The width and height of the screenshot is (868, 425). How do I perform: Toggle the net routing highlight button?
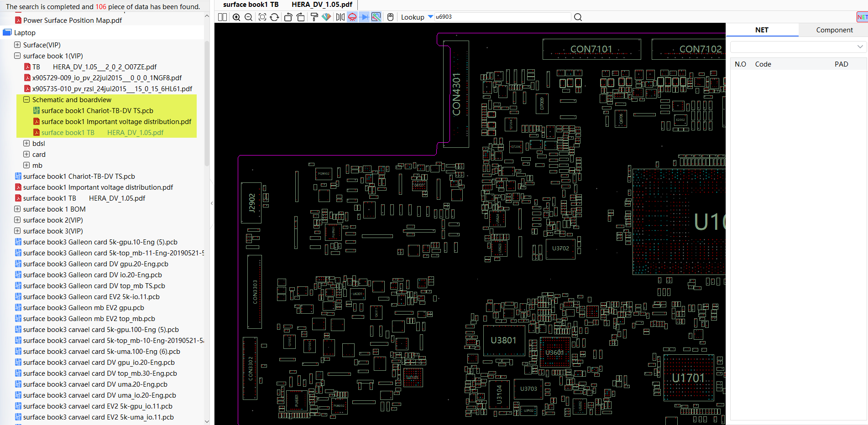(x=376, y=17)
